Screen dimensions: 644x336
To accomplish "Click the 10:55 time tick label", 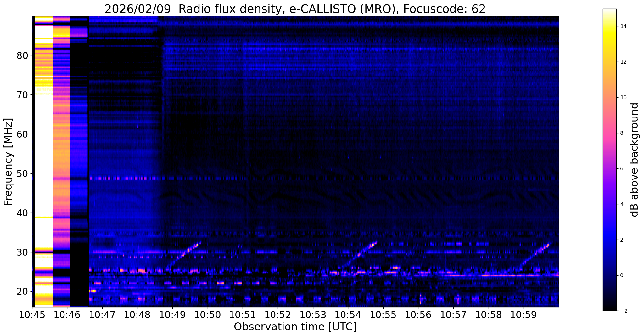I will pos(383,315).
